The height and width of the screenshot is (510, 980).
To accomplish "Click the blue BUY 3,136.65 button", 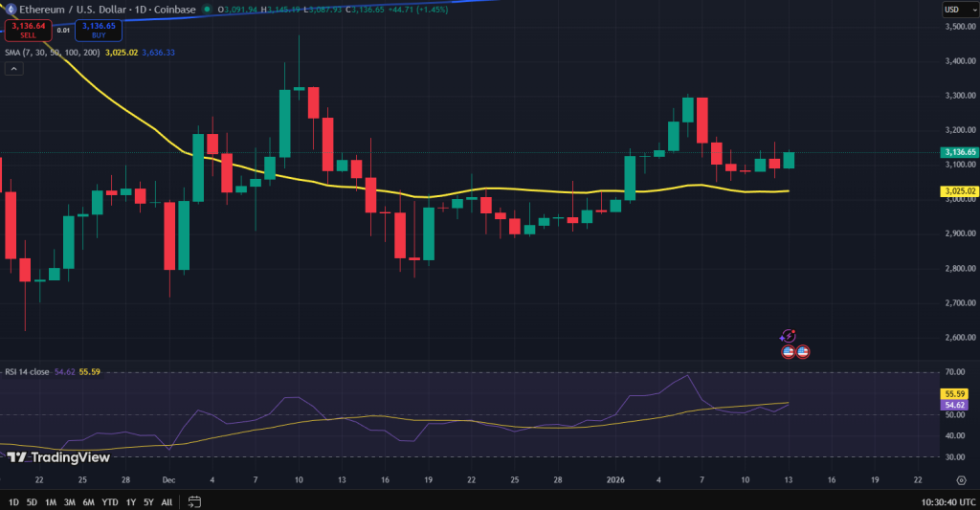I will 99,30.
